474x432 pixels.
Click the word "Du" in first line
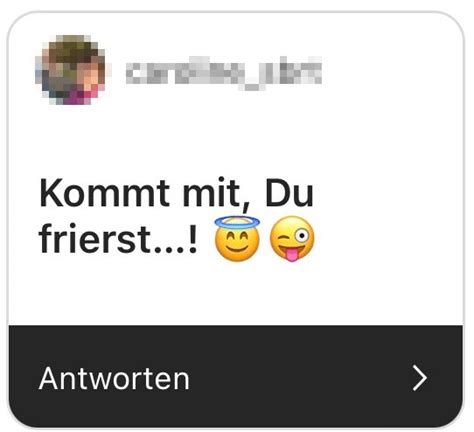tap(289, 193)
